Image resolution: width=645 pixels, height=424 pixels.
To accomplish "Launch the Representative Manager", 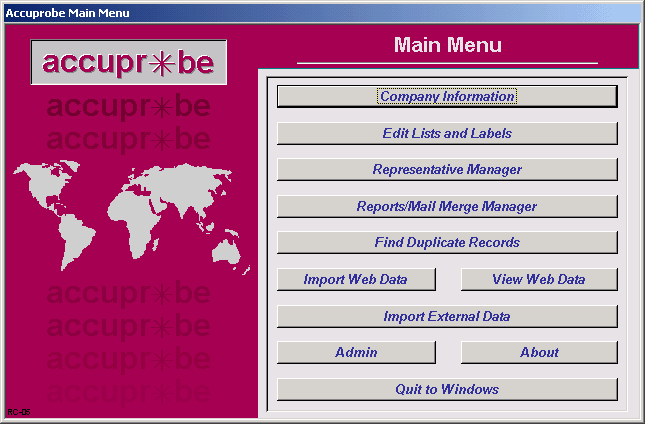I will (447, 169).
